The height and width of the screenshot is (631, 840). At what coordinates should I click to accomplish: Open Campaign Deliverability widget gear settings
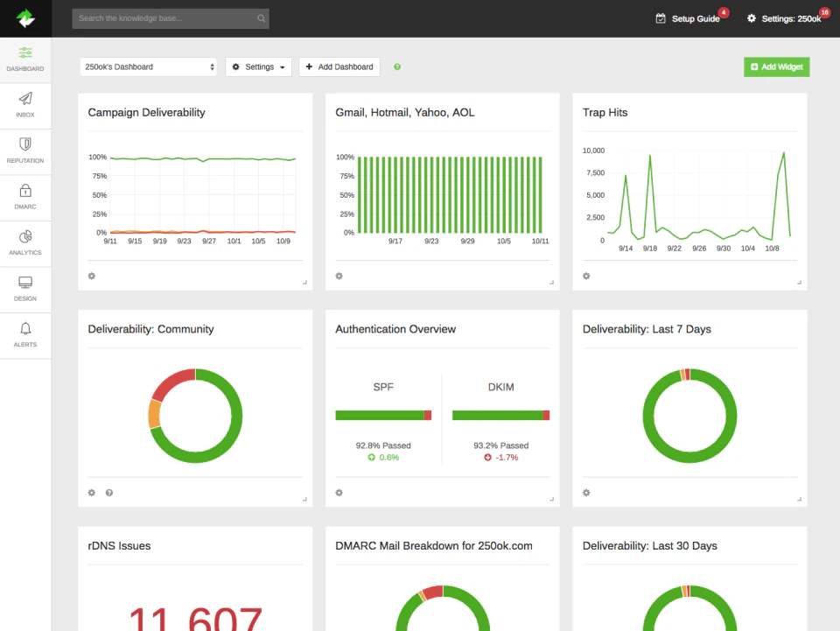92,277
